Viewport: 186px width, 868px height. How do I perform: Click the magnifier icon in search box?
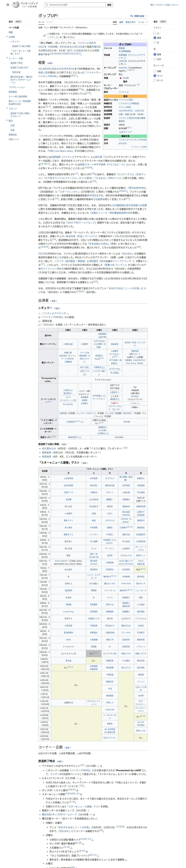[x=47, y=5]
